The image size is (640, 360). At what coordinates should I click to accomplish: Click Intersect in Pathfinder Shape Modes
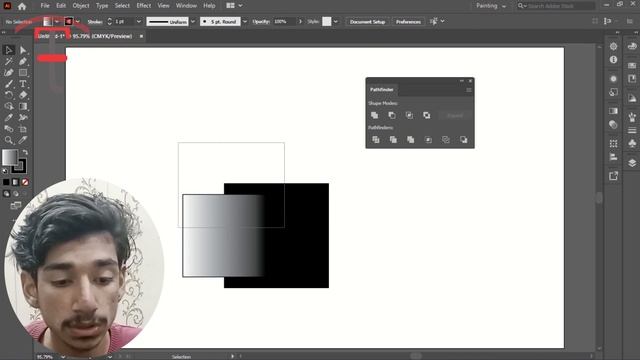click(409, 116)
